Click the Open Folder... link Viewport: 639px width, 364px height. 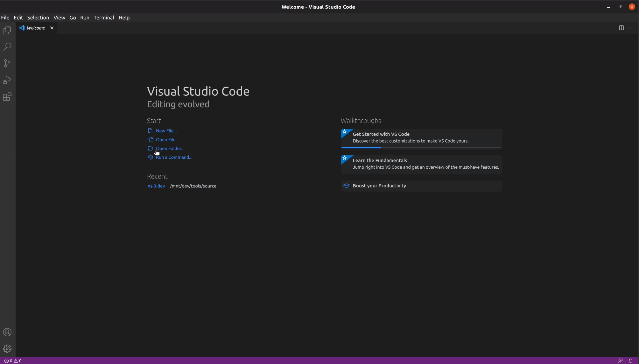(x=170, y=149)
